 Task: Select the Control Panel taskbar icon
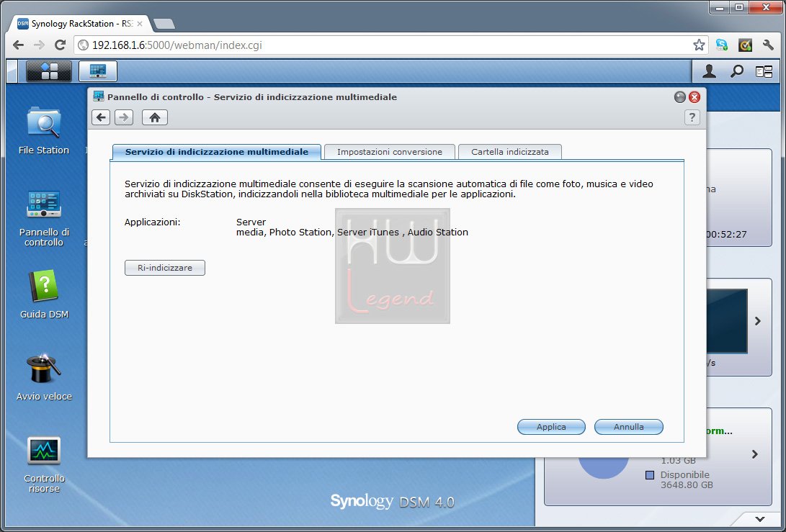coord(98,71)
